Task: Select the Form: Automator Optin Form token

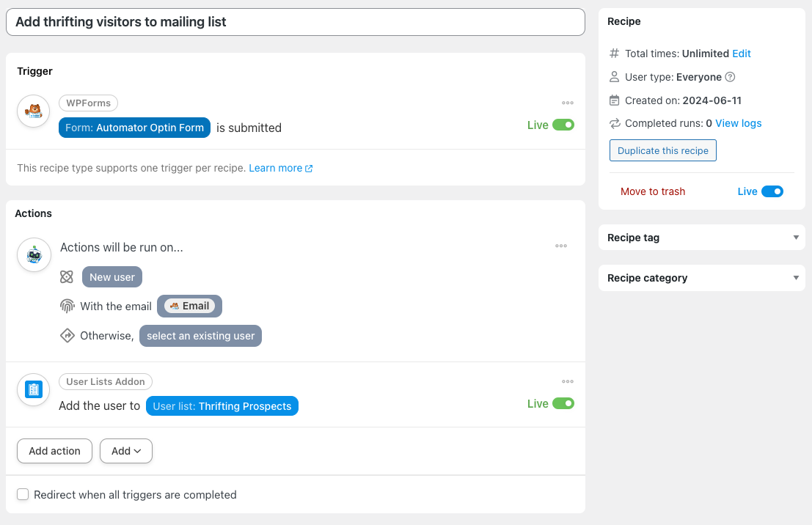Action: (134, 128)
